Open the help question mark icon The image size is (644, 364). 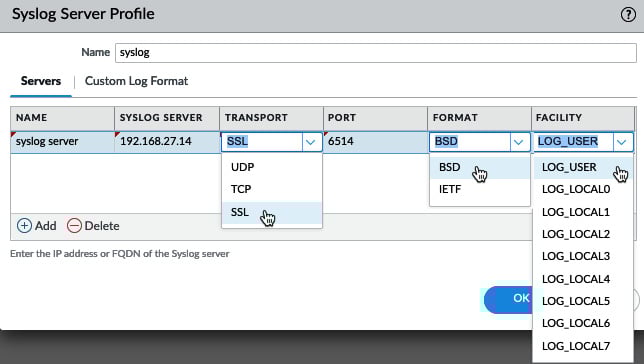pyautogui.click(x=628, y=14)
